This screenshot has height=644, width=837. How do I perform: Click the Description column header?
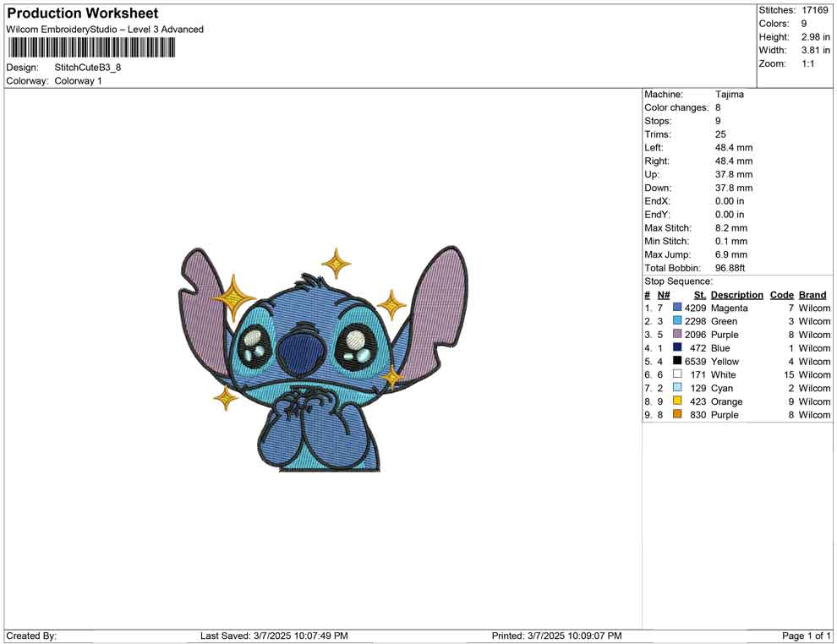737,295
